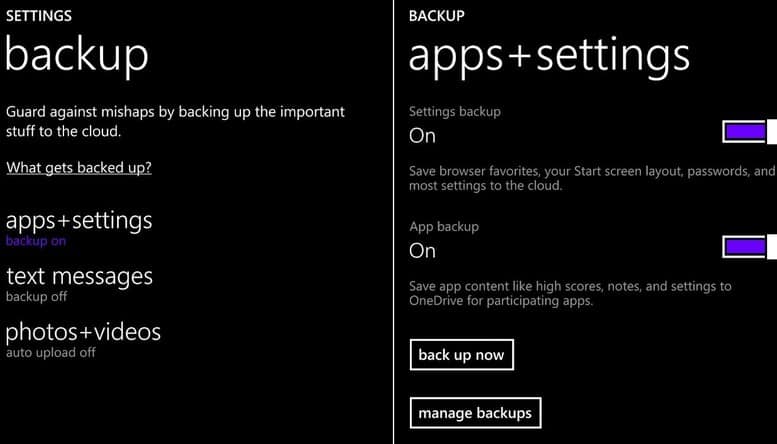Disable the App backup switch
This screenshot has height=444, width=777.
(749, 246)
